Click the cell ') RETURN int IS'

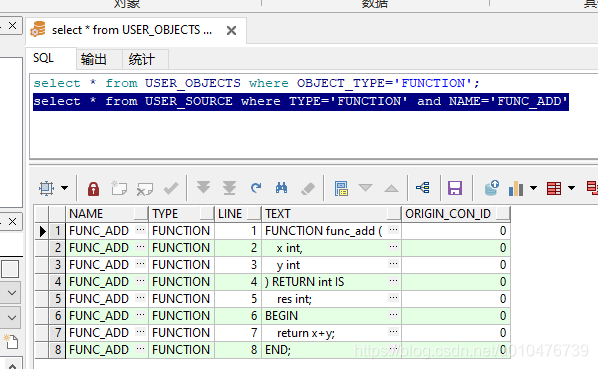click(331, 282)
